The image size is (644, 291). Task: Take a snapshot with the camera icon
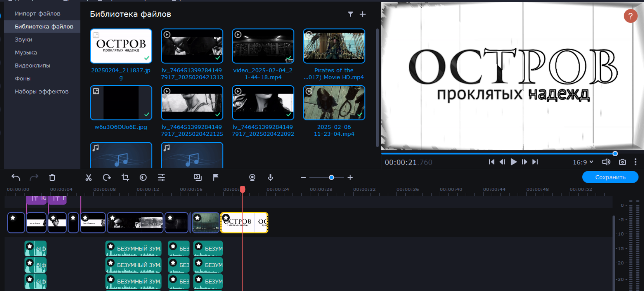[x=623, y=162]
